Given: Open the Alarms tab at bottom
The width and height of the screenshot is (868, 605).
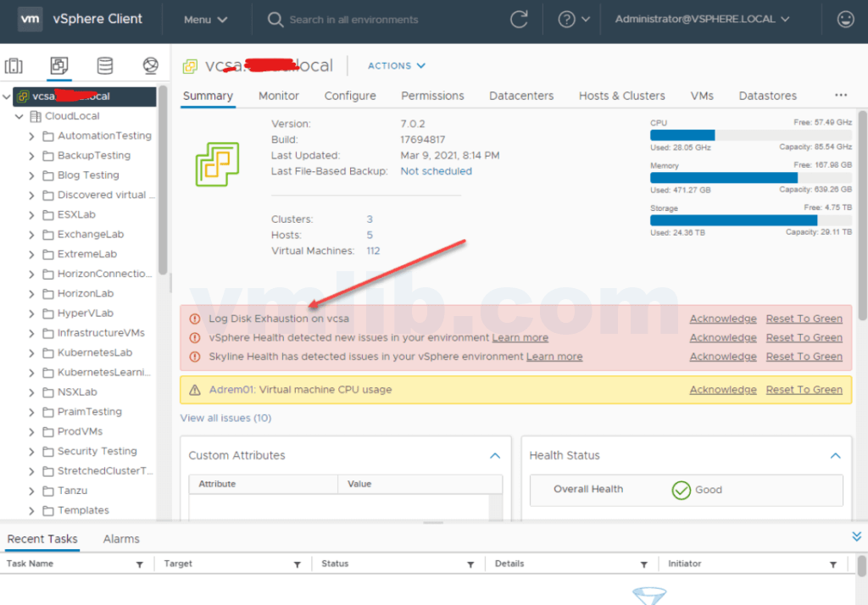Looking at the screenshot, I should click(121, 538).
